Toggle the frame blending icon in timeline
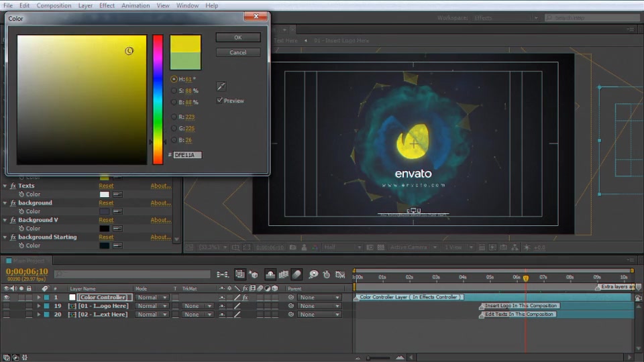644x362 pixels. [x=283, y=274]
